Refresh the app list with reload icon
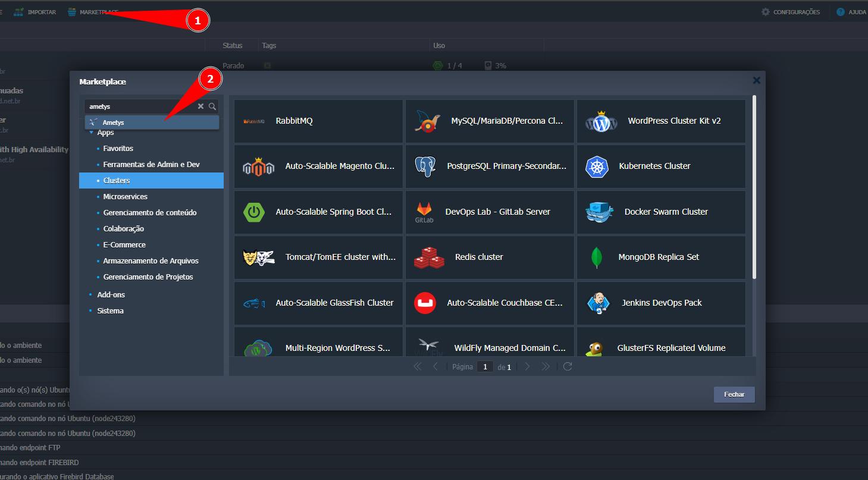Viewport: 868px width, 480px height. pyautogui.click(x=568, y=366)
